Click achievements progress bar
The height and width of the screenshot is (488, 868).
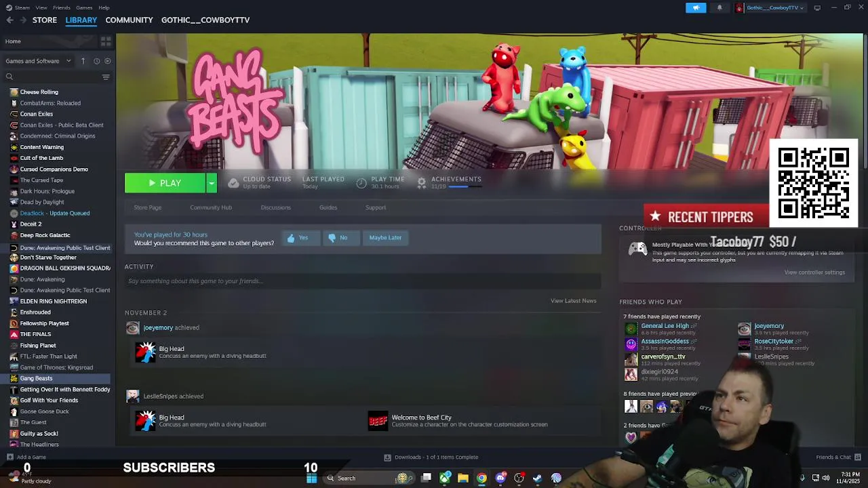pos(465,186)
